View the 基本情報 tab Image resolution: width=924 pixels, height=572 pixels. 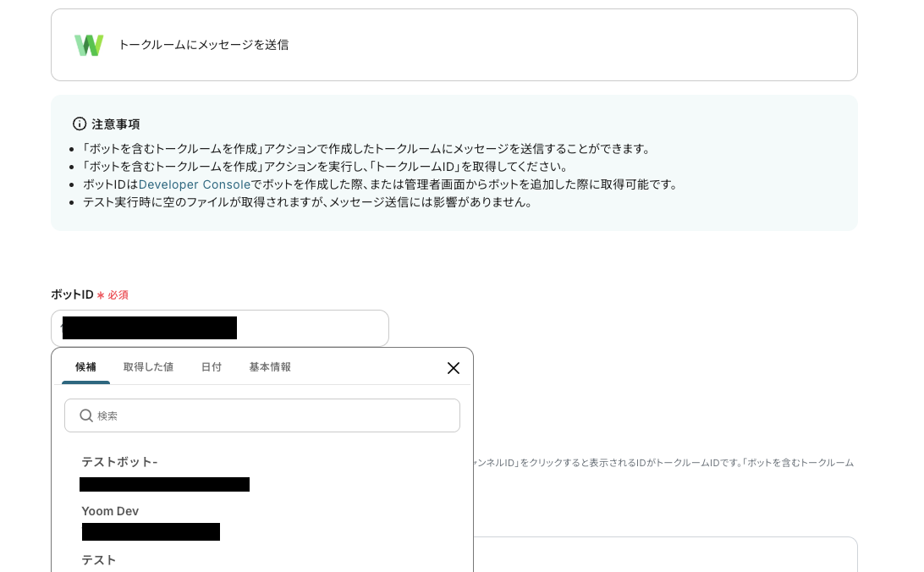(x=270, y=367)
